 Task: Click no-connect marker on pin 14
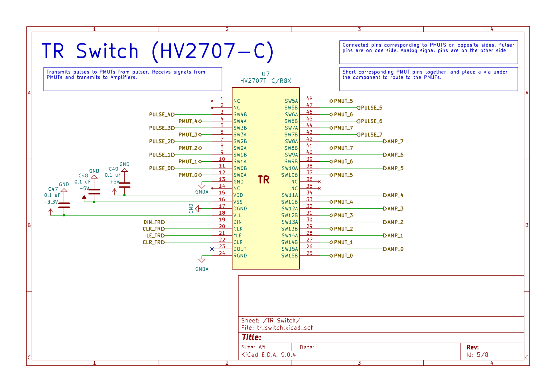click(x=212, y=188)
